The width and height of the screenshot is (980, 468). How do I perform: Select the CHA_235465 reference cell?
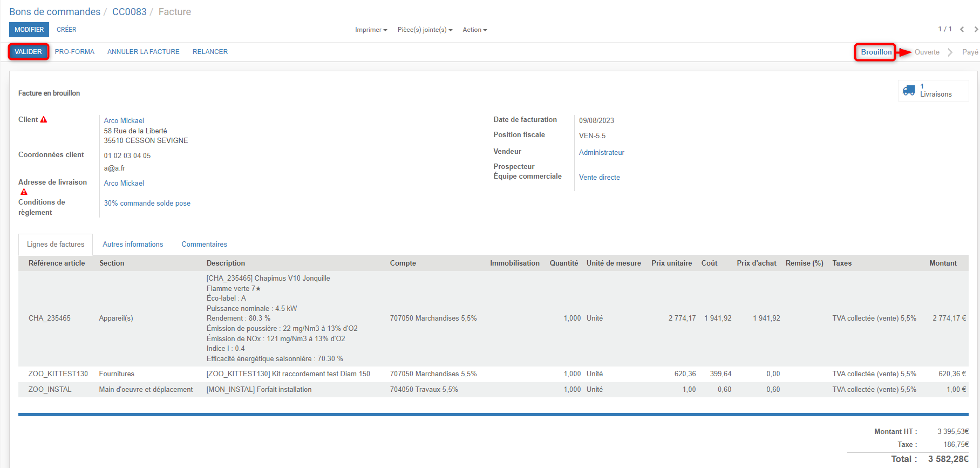pos(50,318)
